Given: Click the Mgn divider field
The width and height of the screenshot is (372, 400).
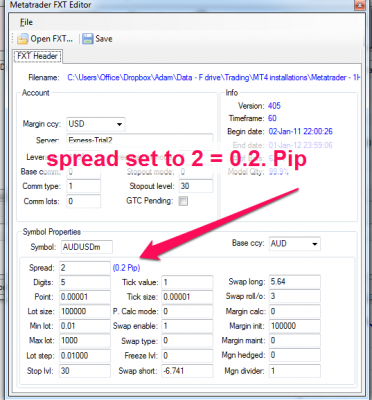Looking at the screenshot, I should (x=295, y=371).
